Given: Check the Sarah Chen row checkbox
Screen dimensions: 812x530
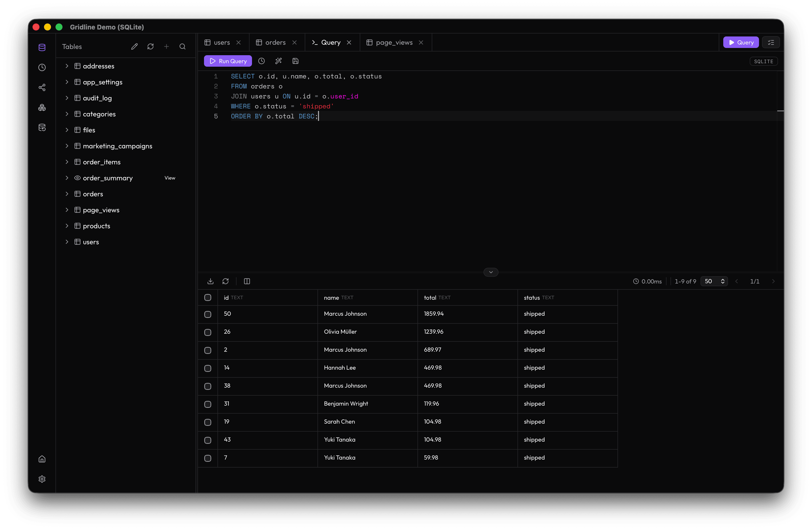Looking at the screenshot, I should tap(208, 422).
